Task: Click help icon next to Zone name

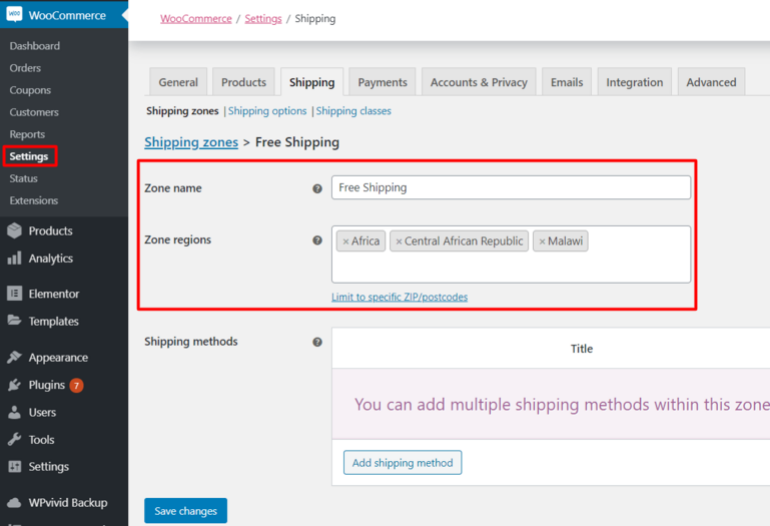Action: coord(317,188)
